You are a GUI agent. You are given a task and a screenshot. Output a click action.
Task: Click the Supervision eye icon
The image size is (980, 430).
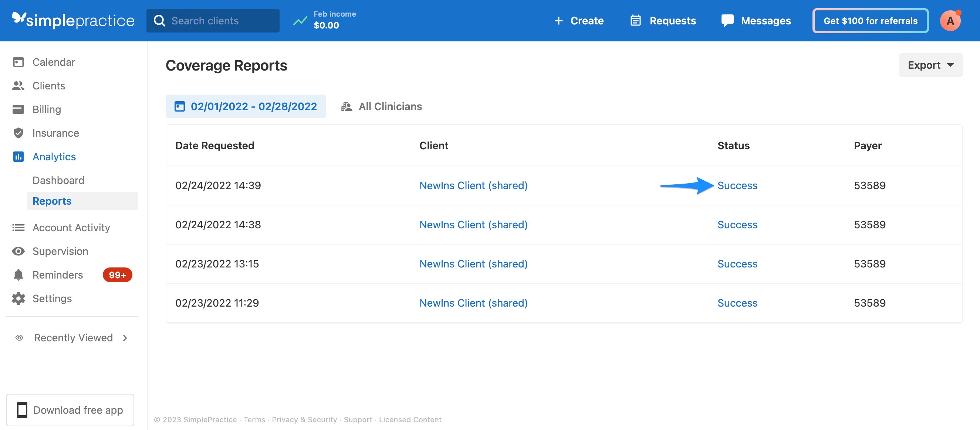point(18,251)
